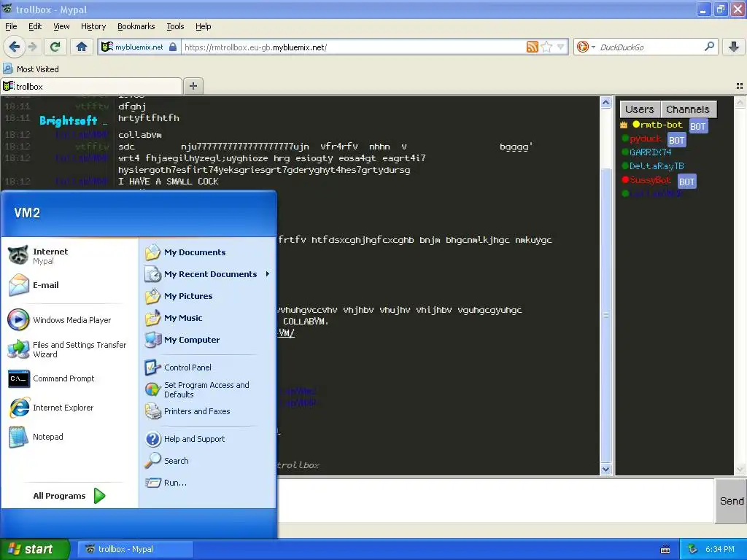
Task: Expand All Programs in start menu
Action: pos(69,496)
